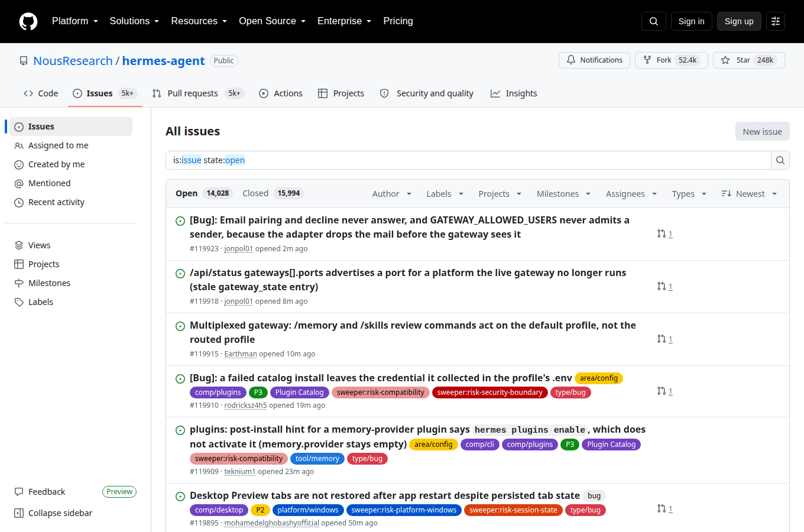Image resolution: width=804 pixels, height=532 pixels.
Task: Open the NousResearch owner link
Action: point(73,61)
